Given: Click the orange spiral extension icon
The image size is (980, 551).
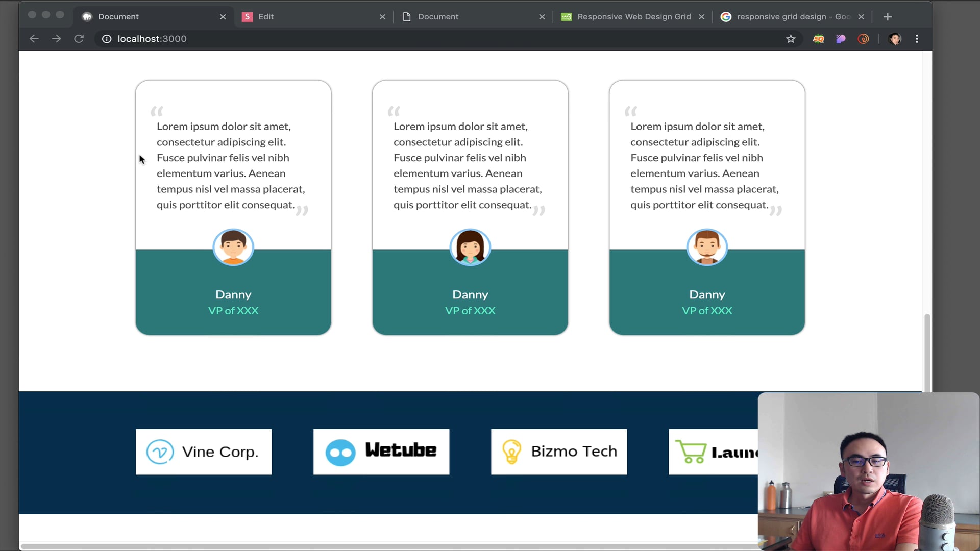Looking at the screenshot, I should (863, 39).
